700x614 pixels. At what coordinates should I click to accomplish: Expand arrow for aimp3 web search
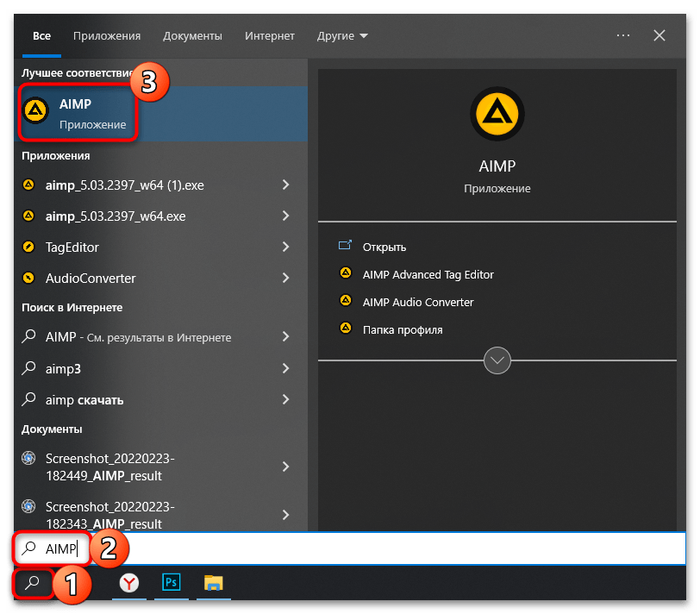tap(285, 368)
